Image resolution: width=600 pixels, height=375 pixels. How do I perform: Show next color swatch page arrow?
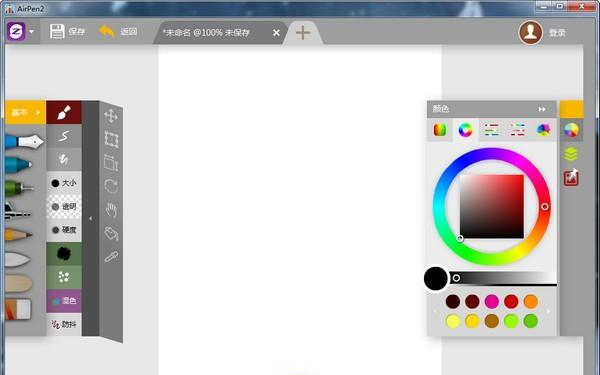pyautogui.click(x=549, y=311)
